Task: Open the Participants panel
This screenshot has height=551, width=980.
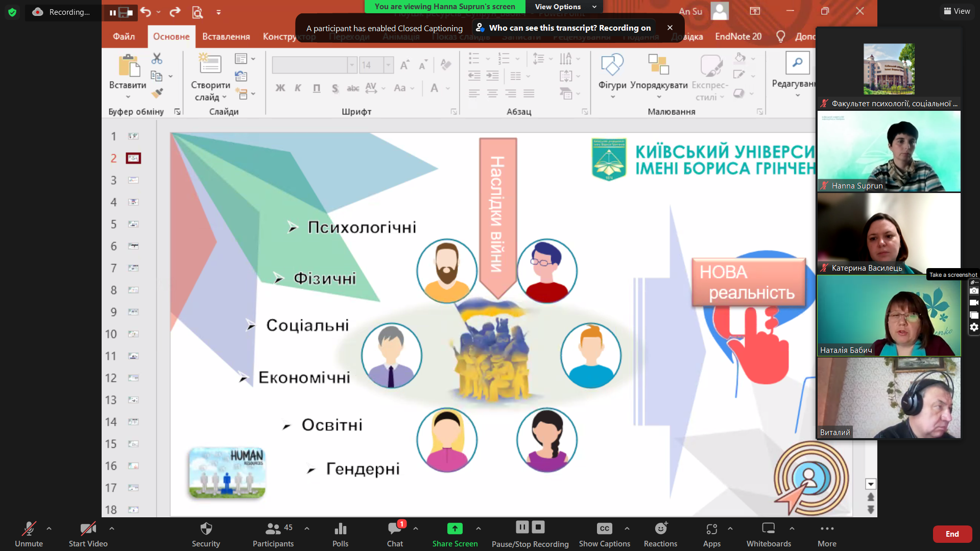Action: point(273,534)
